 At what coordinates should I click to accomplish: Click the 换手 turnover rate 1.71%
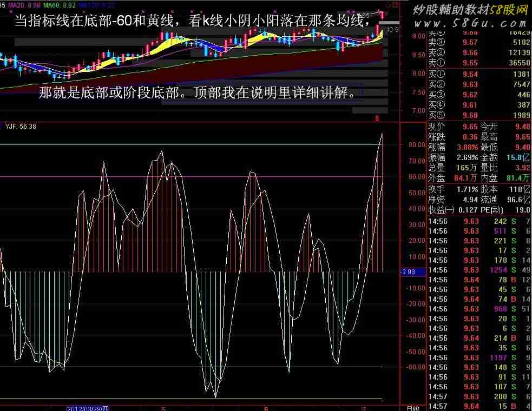(467, 189)
